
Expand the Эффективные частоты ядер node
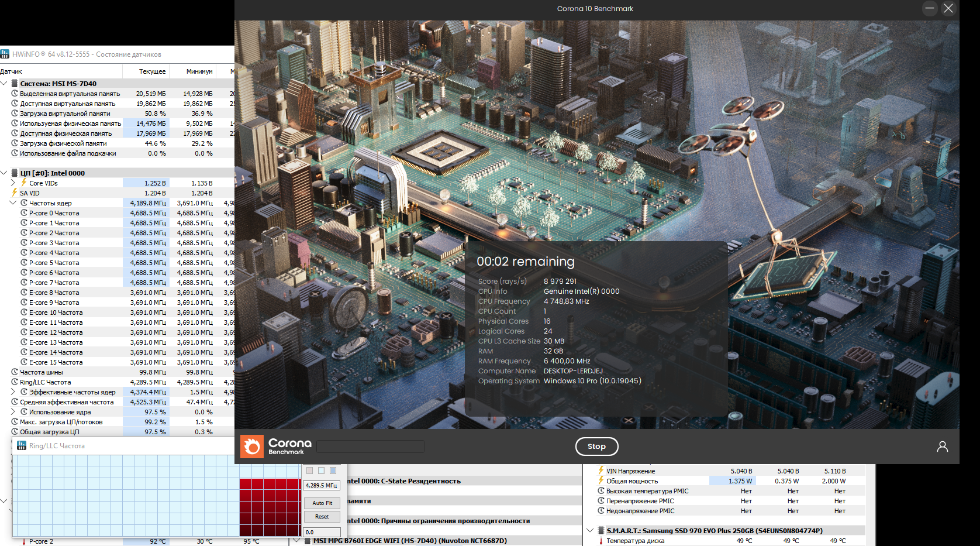tap(13, 392)
